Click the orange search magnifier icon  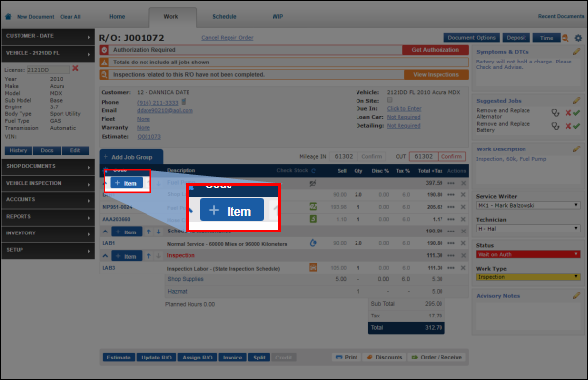click(566, 38)
